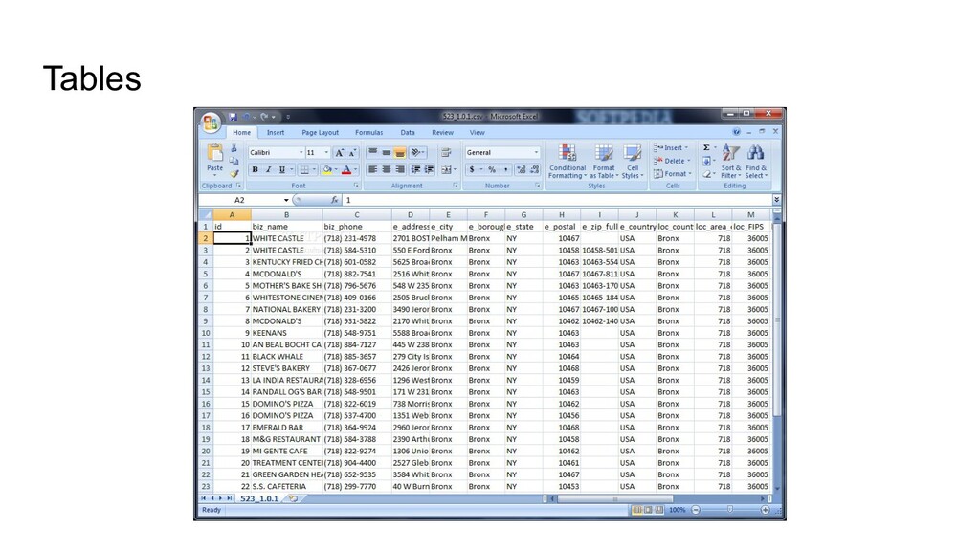Click the zoom slider handle in status bar

tap(729, 511)
